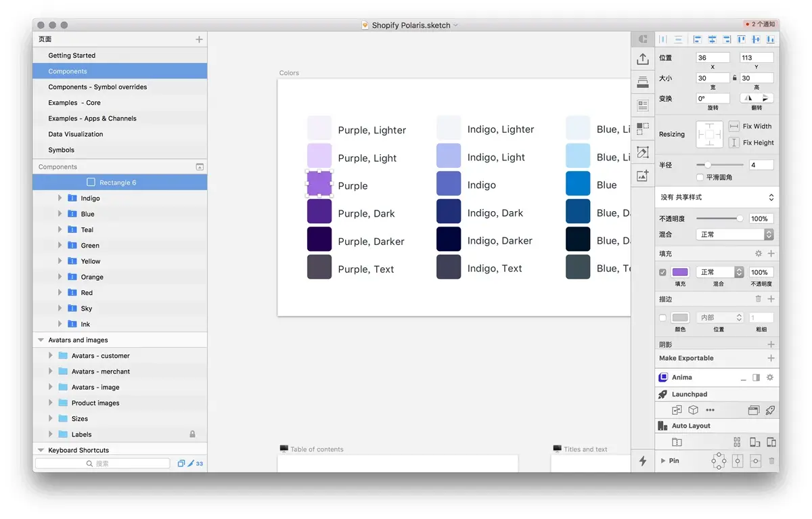812x519 pixels.
Task: Align layers to top edge
Action: [x=742, y=40]
